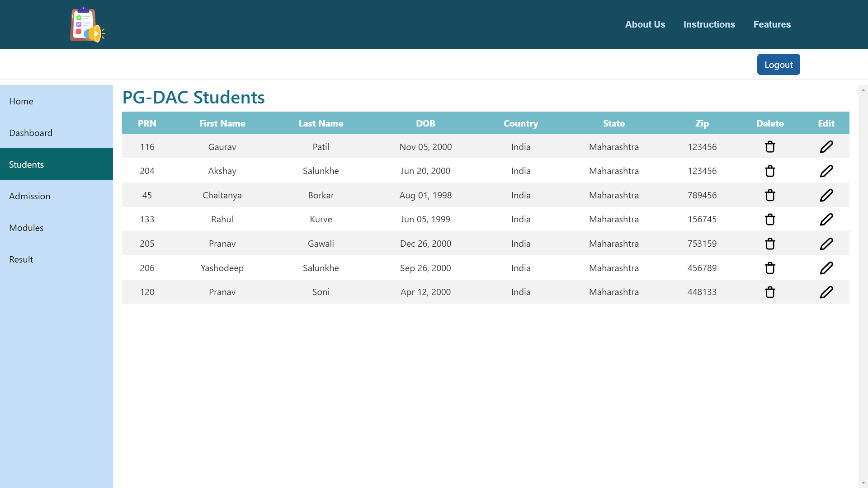
Task: View the Result sidebar page
Action: point(57,259)
